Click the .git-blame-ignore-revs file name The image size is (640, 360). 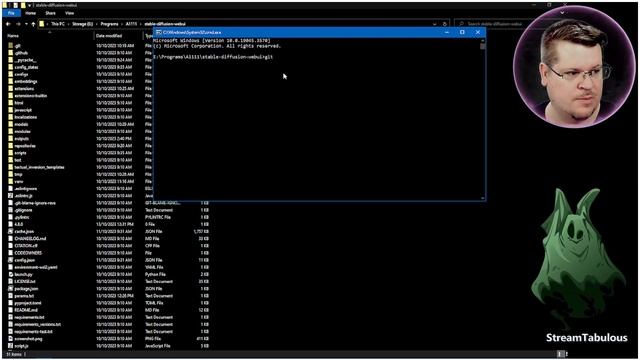pos(35,203)
